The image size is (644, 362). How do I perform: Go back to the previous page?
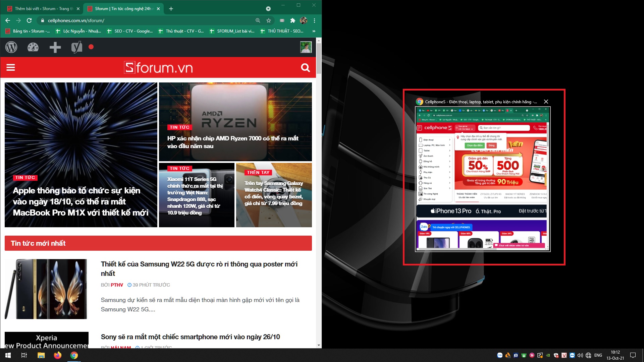8,20
